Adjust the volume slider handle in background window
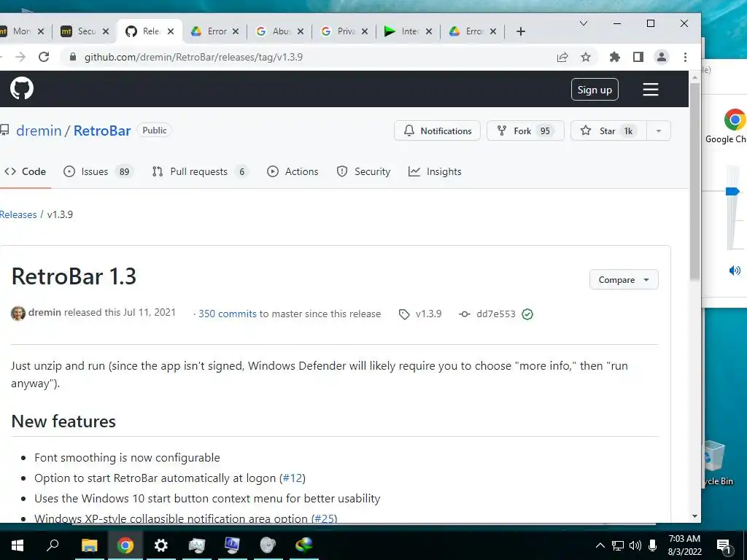747x560 pixels. click(732, 192)
